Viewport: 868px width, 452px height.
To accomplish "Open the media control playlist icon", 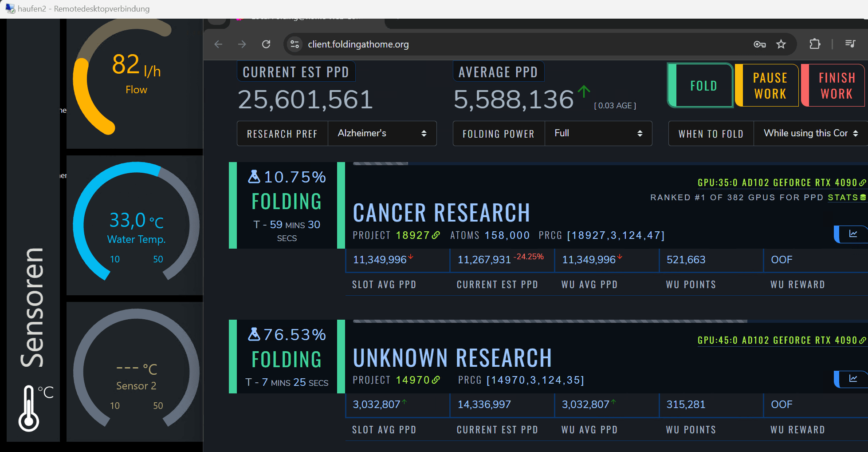I will pos(850,44).
